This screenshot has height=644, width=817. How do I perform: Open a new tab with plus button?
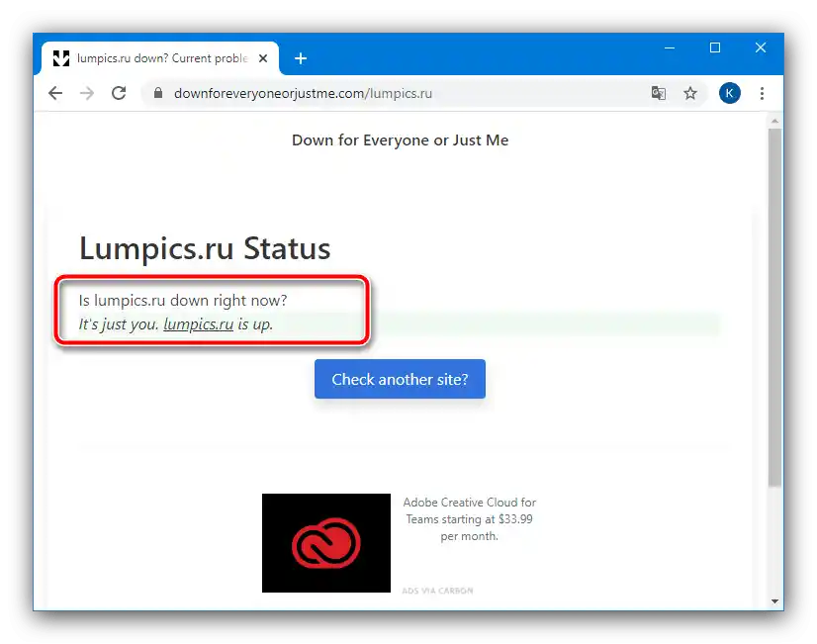pyautogui.click(x=301, y=58)
